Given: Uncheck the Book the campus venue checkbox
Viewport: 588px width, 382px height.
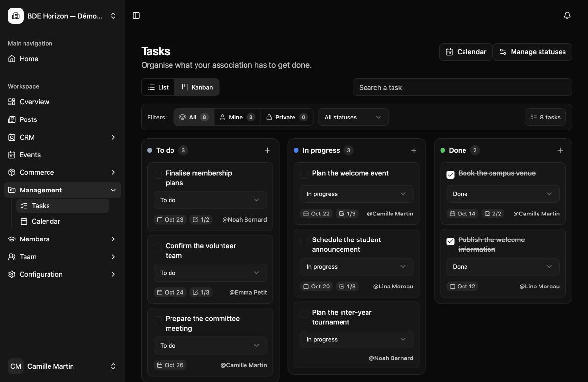Looking at the screenshot, I should click(450, 175).
